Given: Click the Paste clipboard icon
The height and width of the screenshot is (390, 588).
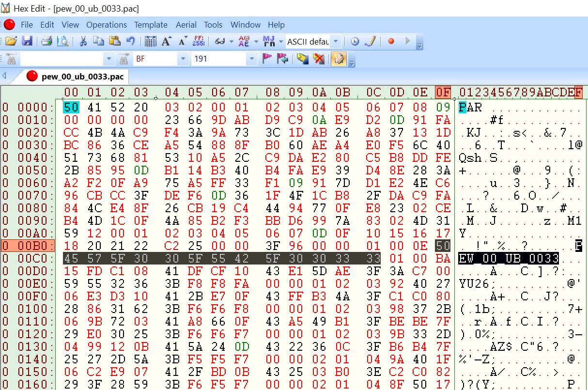Looking at the screenshot, I should [114, 42].
